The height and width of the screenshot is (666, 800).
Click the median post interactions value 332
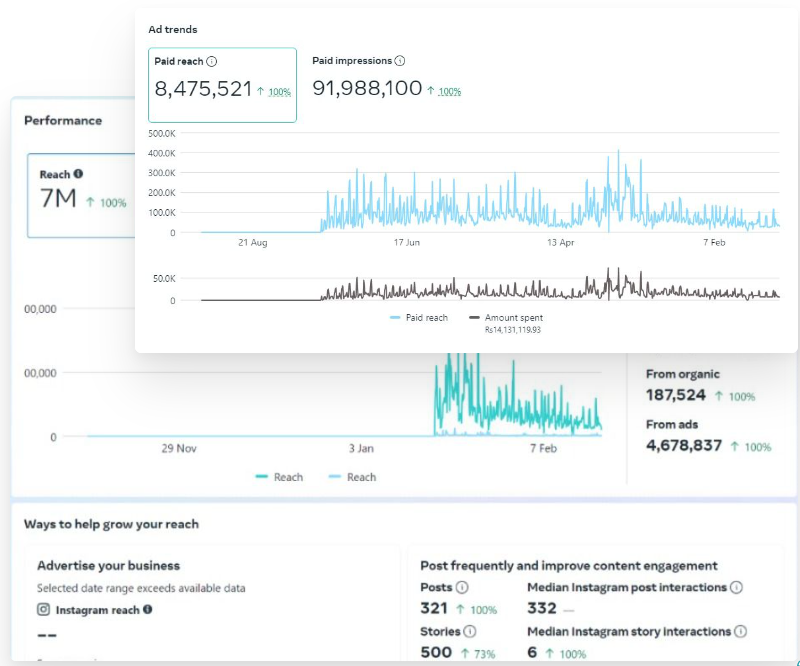[542, 608]
